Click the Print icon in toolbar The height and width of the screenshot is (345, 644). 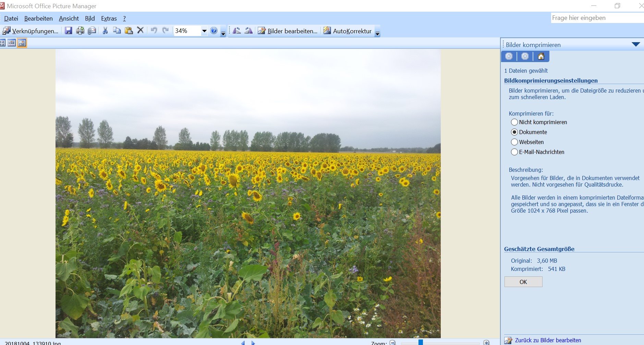coord(80,31)
